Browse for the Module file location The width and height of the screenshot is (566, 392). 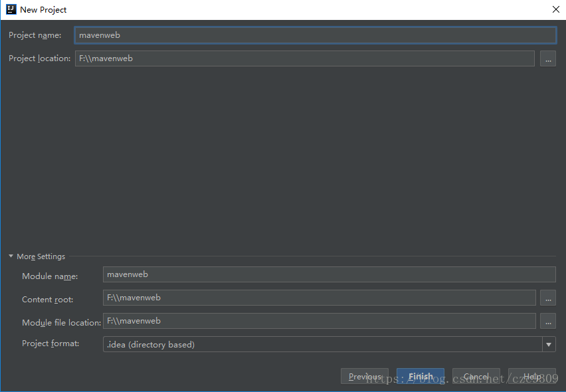click(548, 321)
